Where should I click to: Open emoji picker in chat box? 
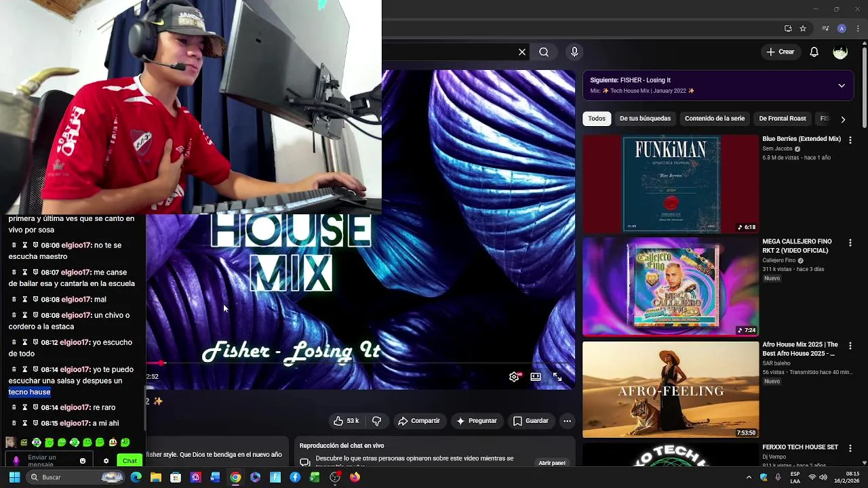(83, 461)
